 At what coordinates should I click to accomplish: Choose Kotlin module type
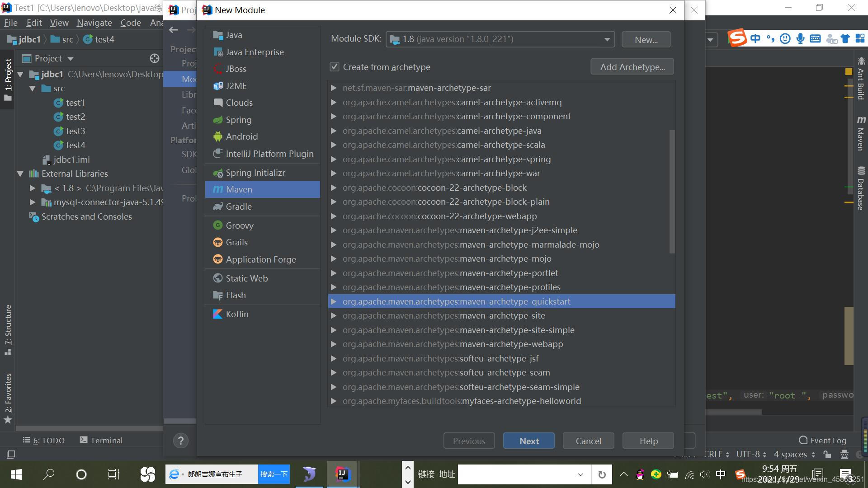tap(262, 314)
